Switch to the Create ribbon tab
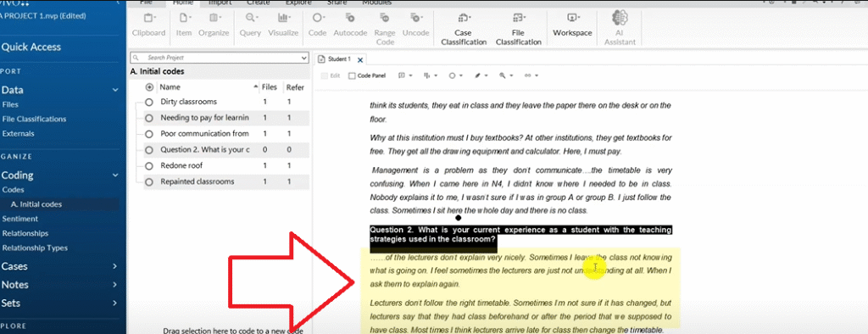 (x=258, y=3)
